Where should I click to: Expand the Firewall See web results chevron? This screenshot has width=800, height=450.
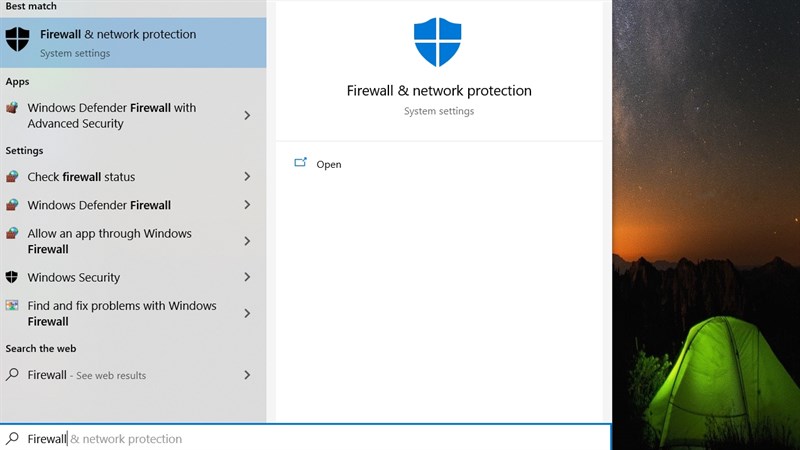pos(247,375)
